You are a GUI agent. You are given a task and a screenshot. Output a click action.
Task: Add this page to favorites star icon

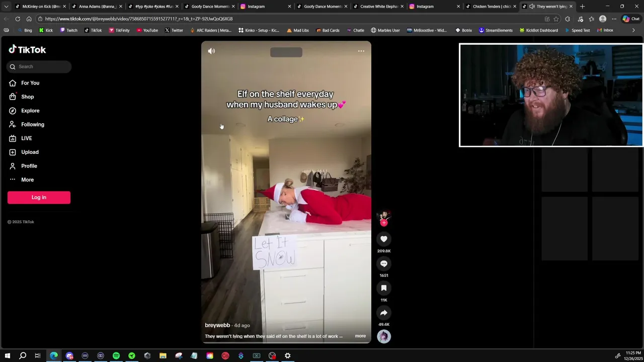(556, 19)
